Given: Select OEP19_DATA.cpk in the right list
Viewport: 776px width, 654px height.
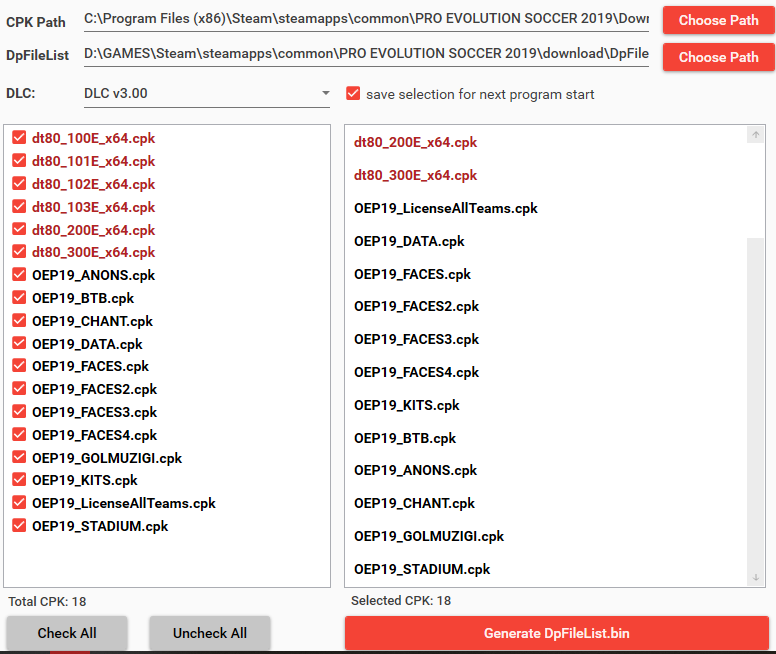Looking at the screenshot, I should 409,241.
